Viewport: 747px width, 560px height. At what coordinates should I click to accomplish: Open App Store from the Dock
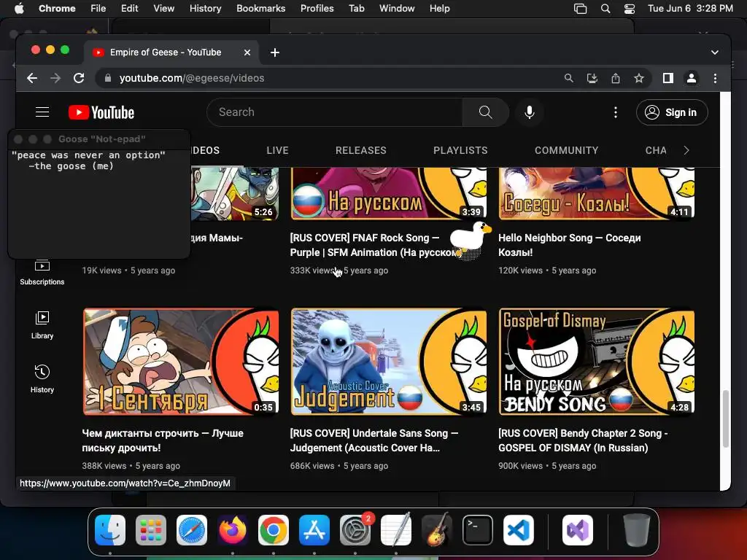pos(314,530)
